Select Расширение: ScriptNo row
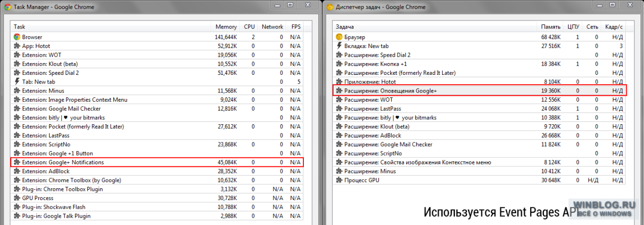 479,154
